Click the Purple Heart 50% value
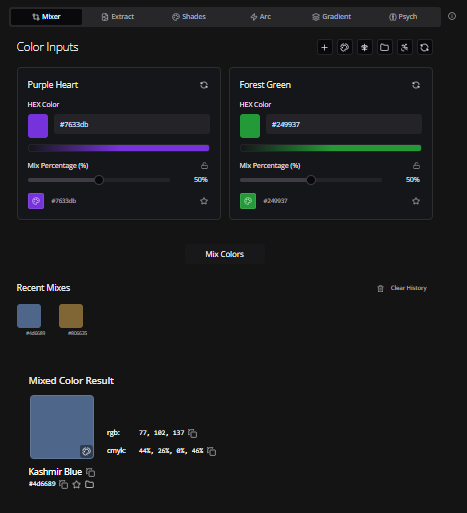This screenshot has width=467, height=513. click(201, 180)
